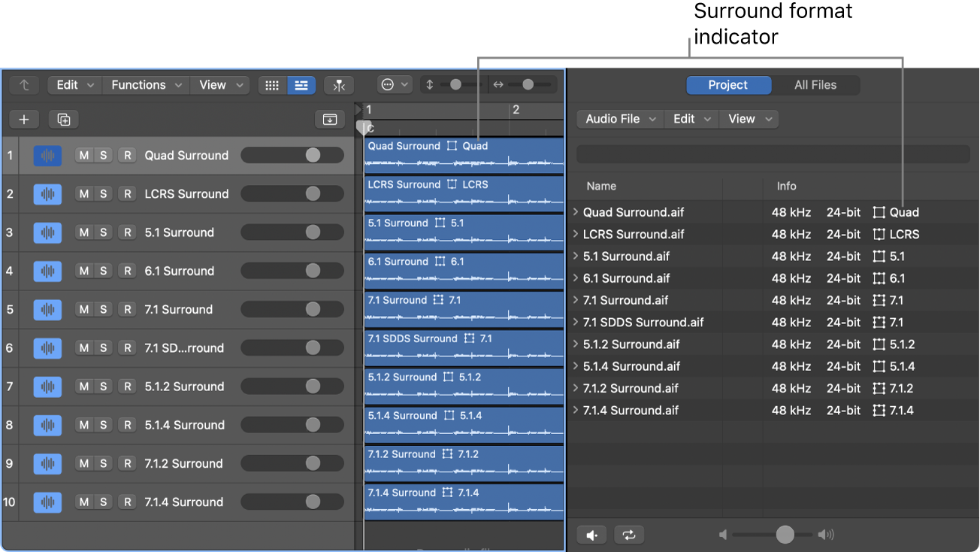
Task: Select the list view icon in the editor toolbar
Action: point(301,85)
